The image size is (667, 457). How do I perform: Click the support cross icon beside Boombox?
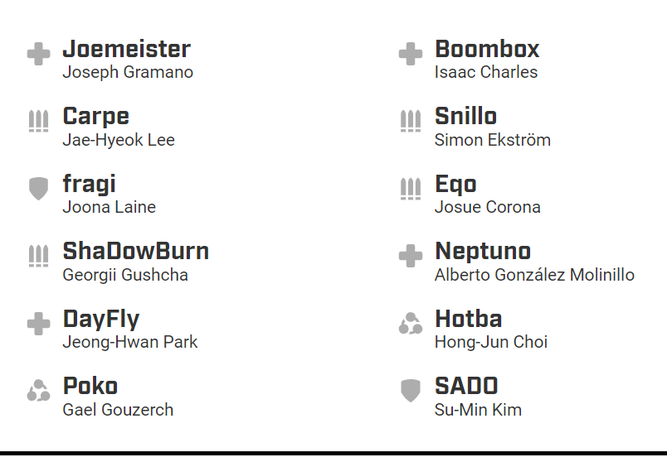coord(410,54)
